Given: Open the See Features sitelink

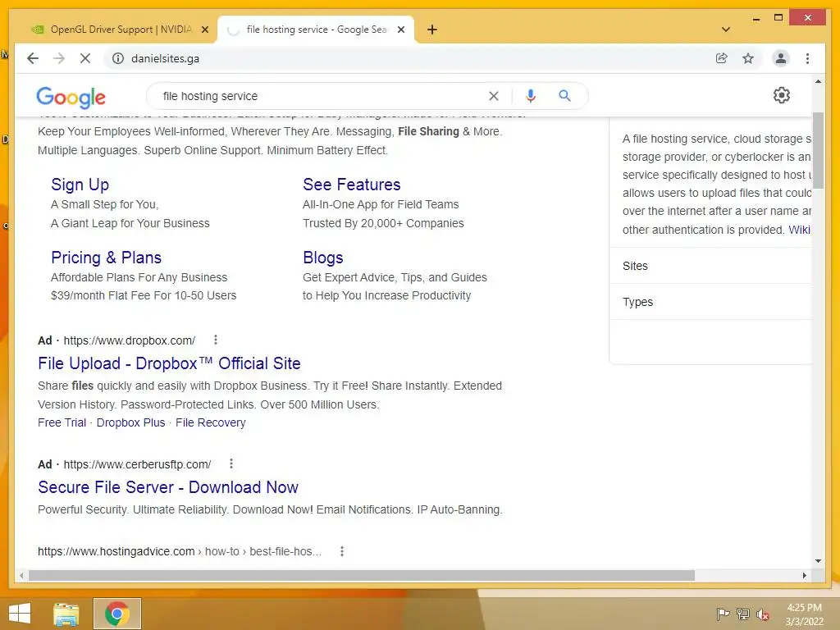Looking at the screenshot, I should (x=351, y=185).
